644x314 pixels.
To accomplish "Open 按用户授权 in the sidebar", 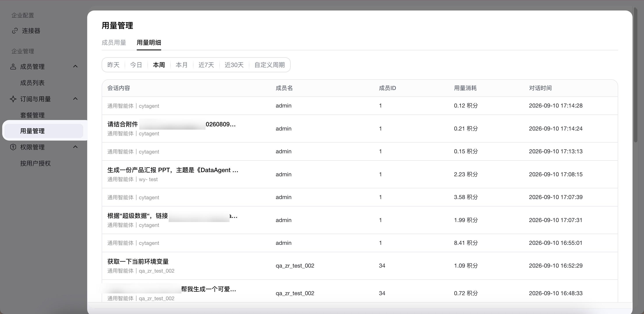I will [35, 163].
